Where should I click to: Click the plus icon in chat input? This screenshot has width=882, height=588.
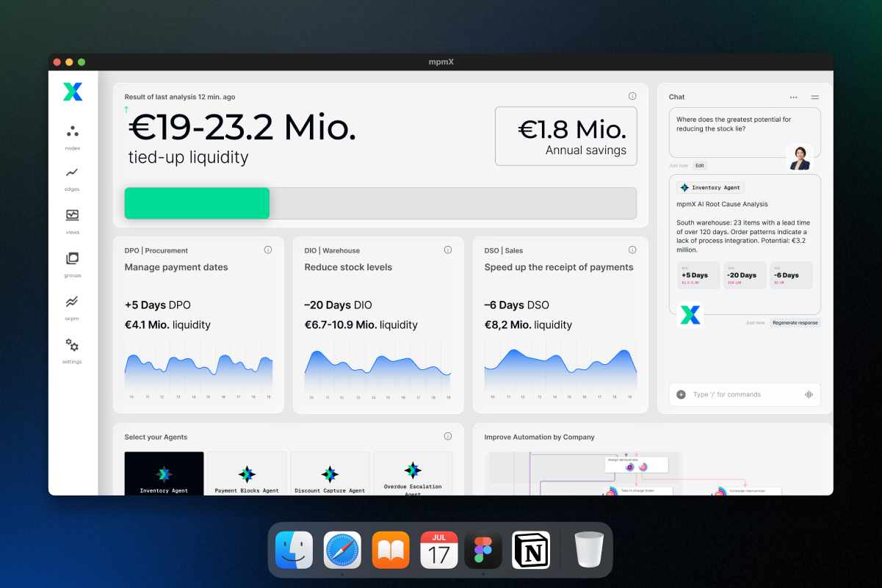pyautogui.click(x=681, y=394)
